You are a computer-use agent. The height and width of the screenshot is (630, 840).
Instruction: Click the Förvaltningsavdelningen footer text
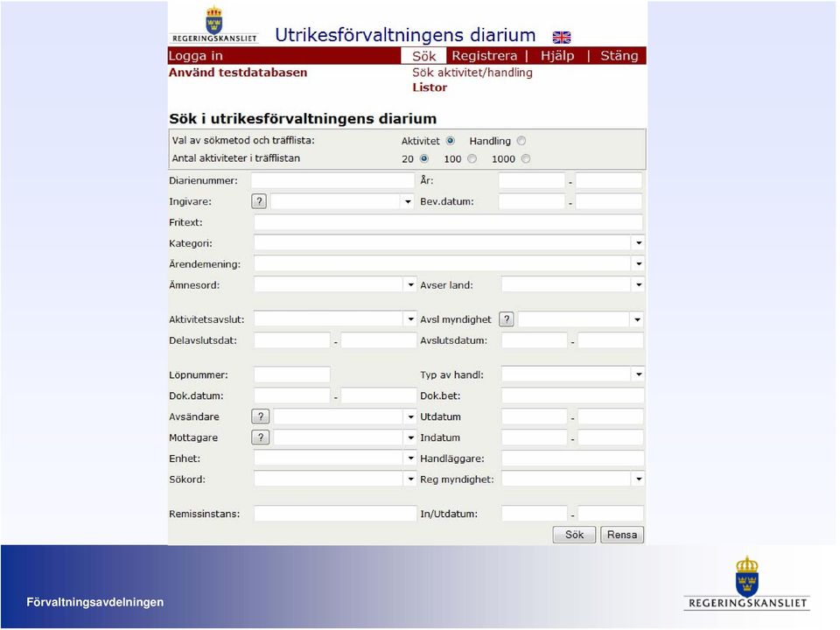95,602
